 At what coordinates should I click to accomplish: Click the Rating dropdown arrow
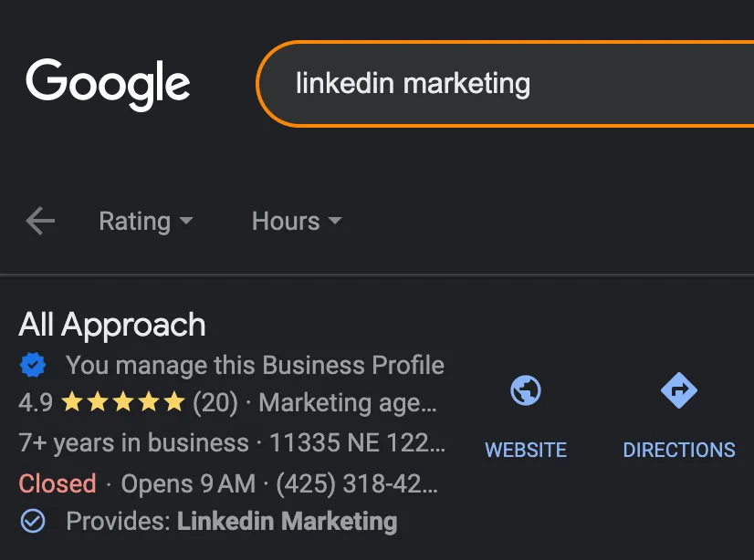pos(186,221)
